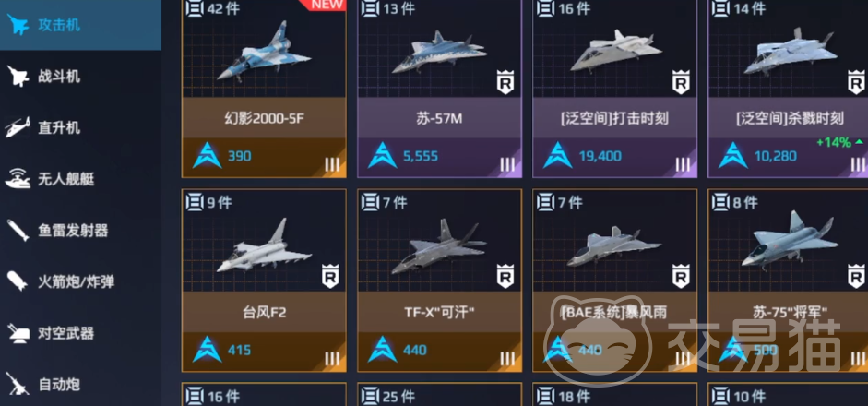This screenshot has width=868, height=406.
Task: Open the 战斗机 fighter jet category icon
Action: pyautogui.click(x=18, y=77)
